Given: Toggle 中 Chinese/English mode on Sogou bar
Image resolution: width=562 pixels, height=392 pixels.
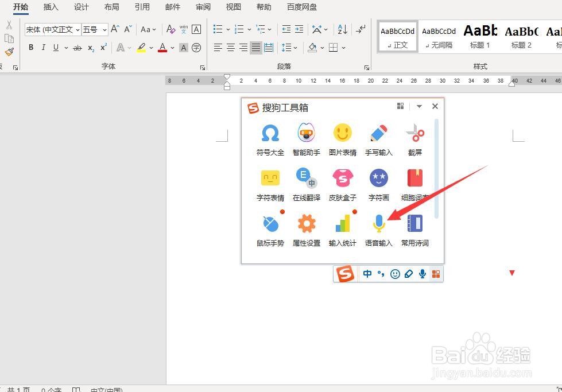Looking at the screenshot, I should [367, 274].
